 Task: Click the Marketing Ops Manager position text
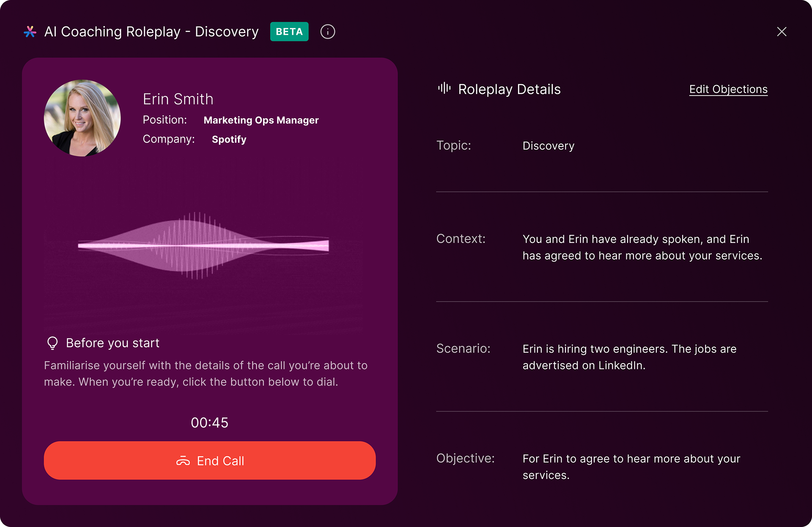261,120
